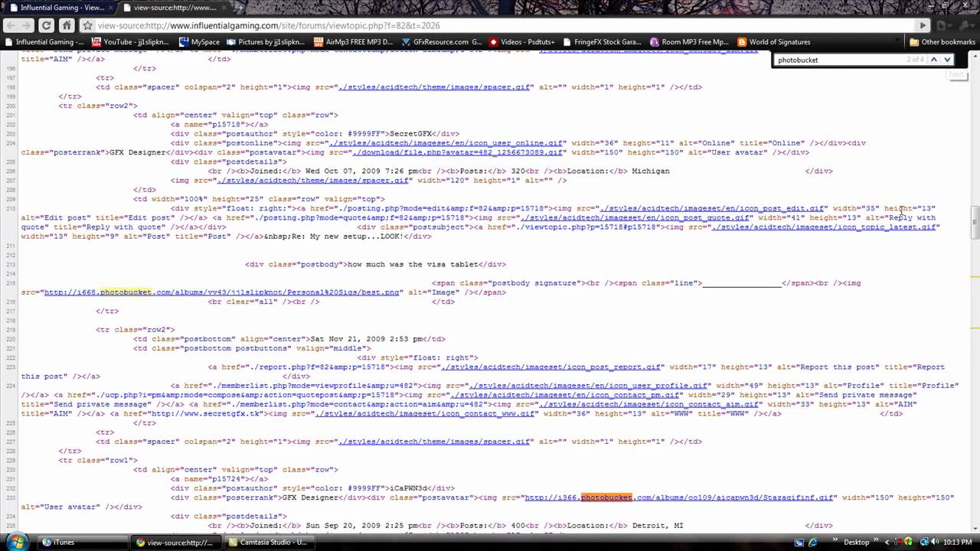Screen dimensions: 980x551
Task: Open Internet Explorer quick launch icon
Action: point(812,542)
